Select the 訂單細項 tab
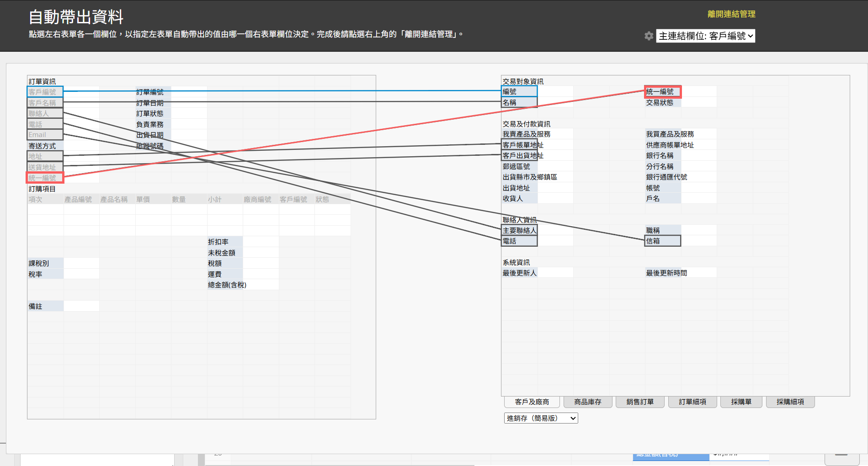 692,402
